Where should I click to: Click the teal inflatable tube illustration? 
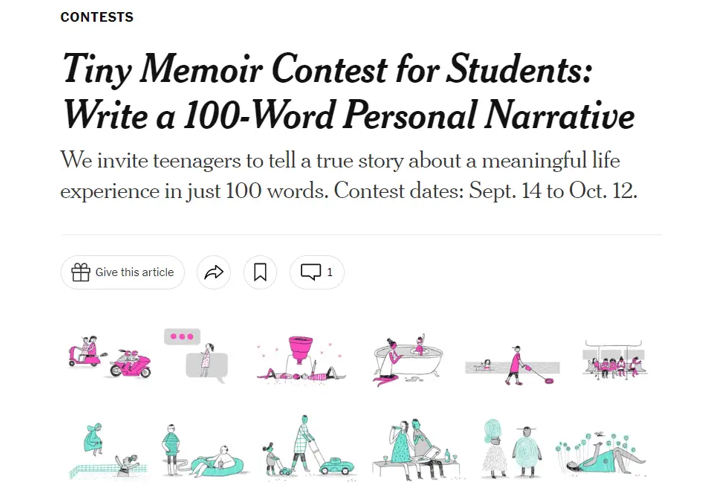[x=203, y=450]
